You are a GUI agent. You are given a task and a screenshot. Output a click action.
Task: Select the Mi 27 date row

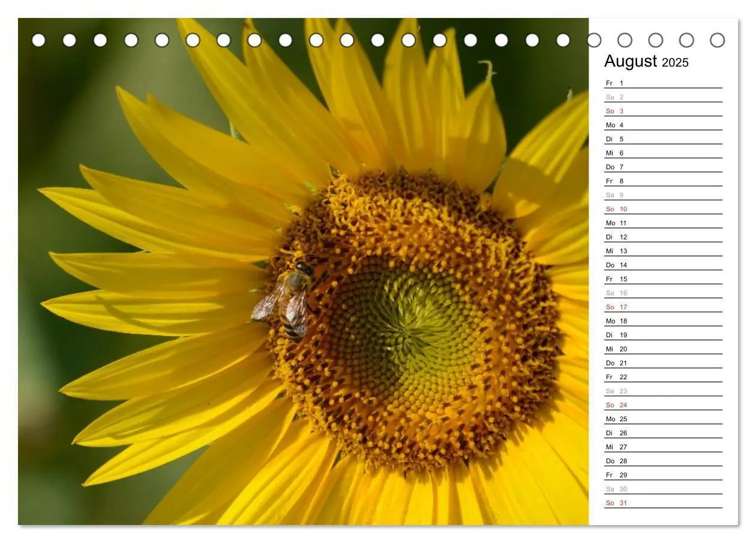663,447
